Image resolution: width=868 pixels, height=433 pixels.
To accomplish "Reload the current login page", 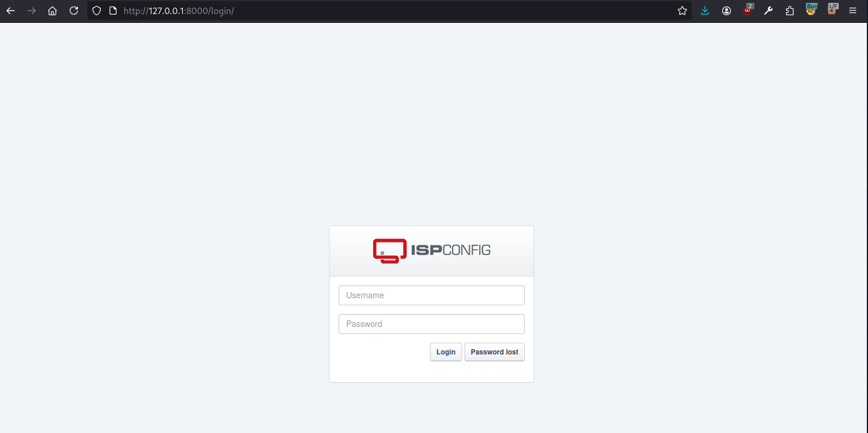I will (74, 11).
